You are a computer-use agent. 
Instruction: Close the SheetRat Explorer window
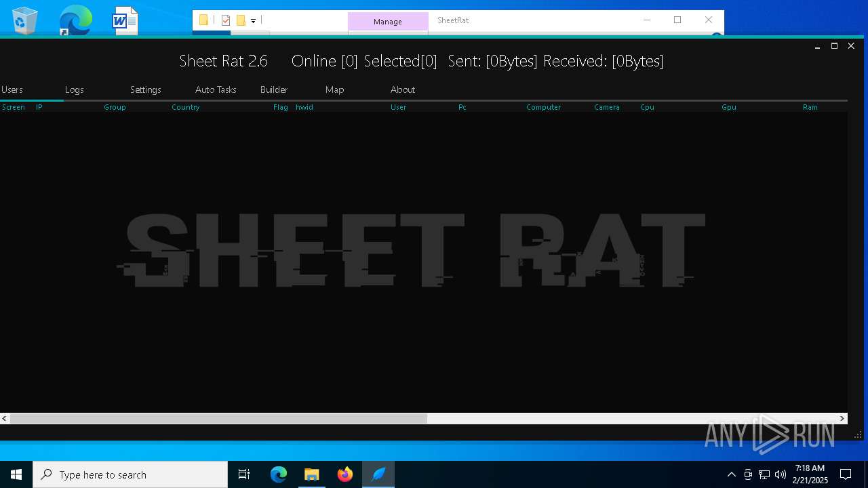[x=709, y=20]
